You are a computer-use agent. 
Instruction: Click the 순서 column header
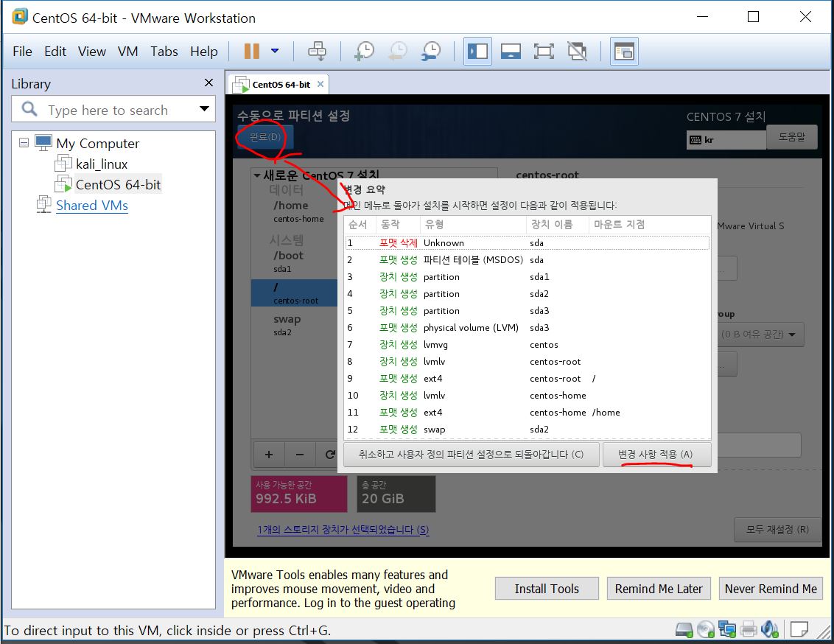[360, 225]
